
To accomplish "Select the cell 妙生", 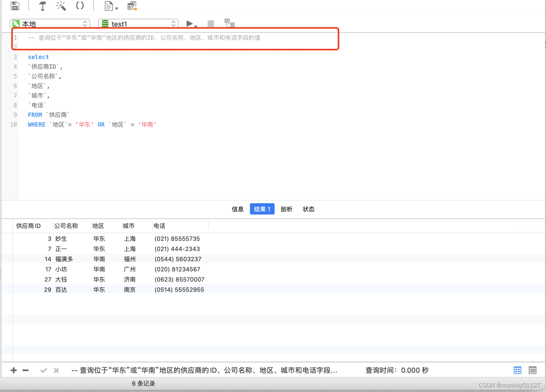I will point(61,239).
